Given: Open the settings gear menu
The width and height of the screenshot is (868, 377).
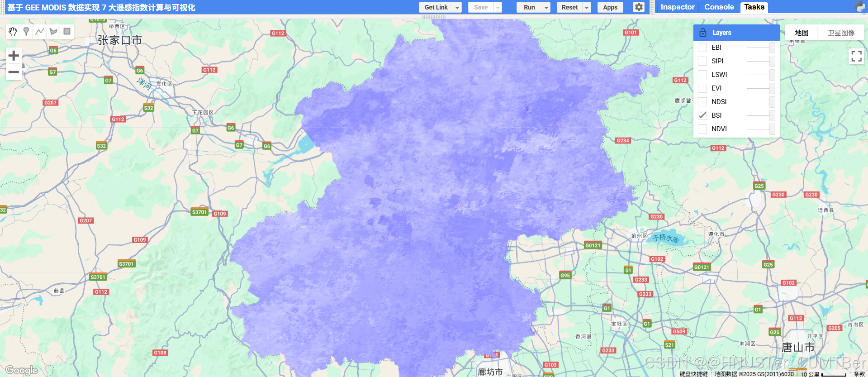Looking at the screenshot, I should click(x=639, y=7).
